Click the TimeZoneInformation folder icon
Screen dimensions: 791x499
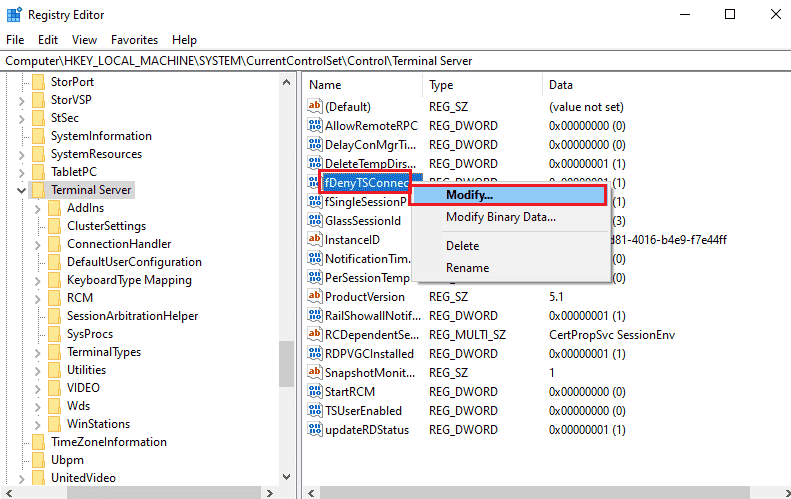pyautogui.click(x=38, y=442)
